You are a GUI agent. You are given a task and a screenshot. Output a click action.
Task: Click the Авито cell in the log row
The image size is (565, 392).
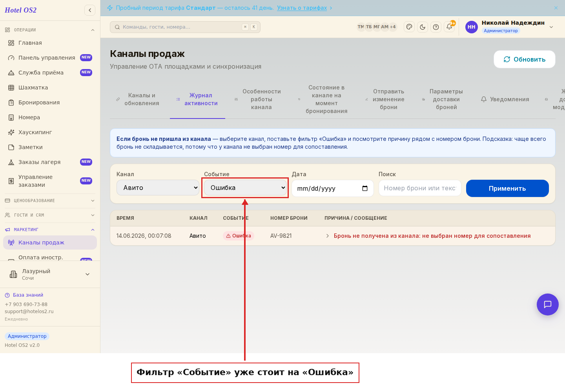point(198,236)
